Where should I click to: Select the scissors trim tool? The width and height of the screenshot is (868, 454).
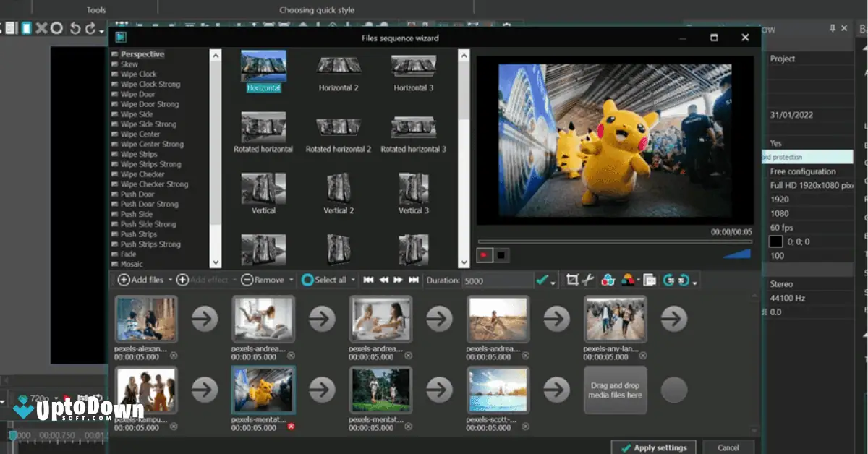589,280
